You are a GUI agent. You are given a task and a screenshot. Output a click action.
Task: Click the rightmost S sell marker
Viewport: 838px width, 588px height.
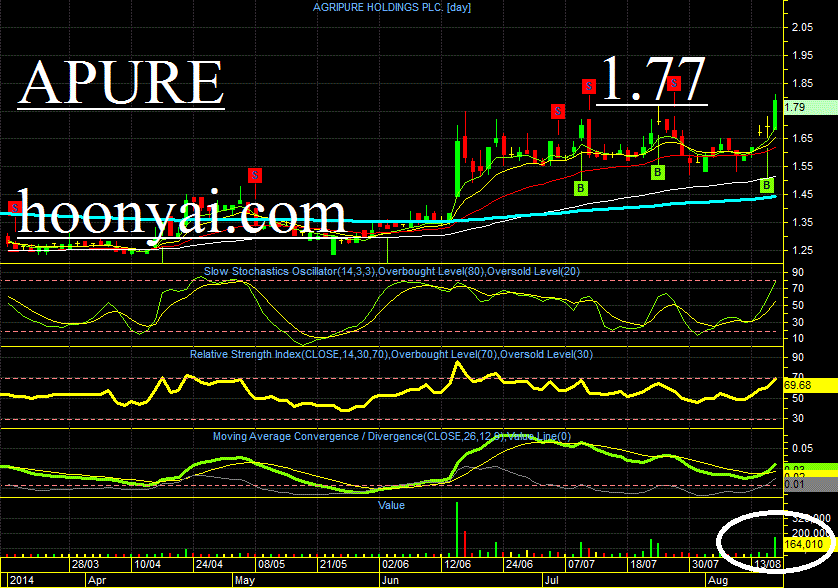(674, 83)
